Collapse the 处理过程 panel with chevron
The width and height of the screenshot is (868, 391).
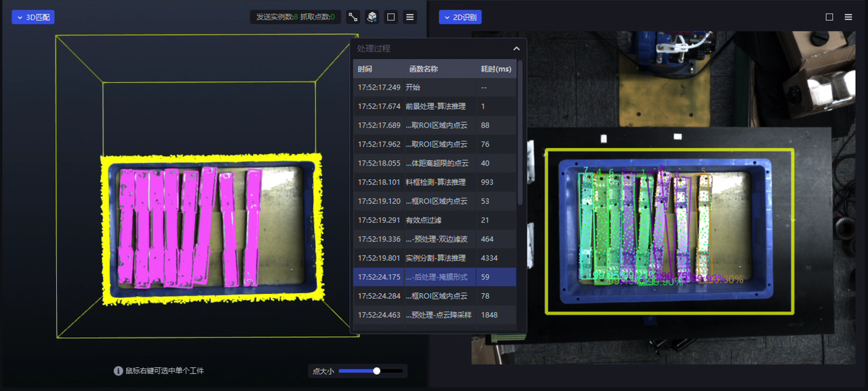tap(516, 49)
